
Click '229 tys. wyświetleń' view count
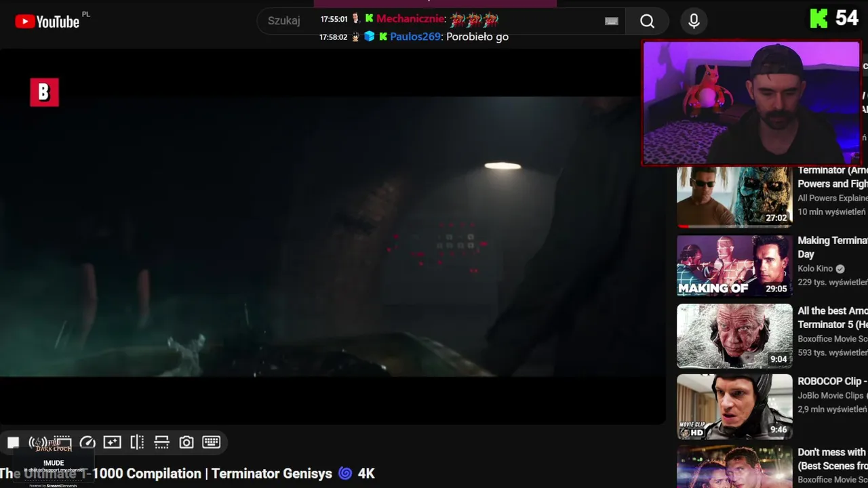(x=832, y=282)
